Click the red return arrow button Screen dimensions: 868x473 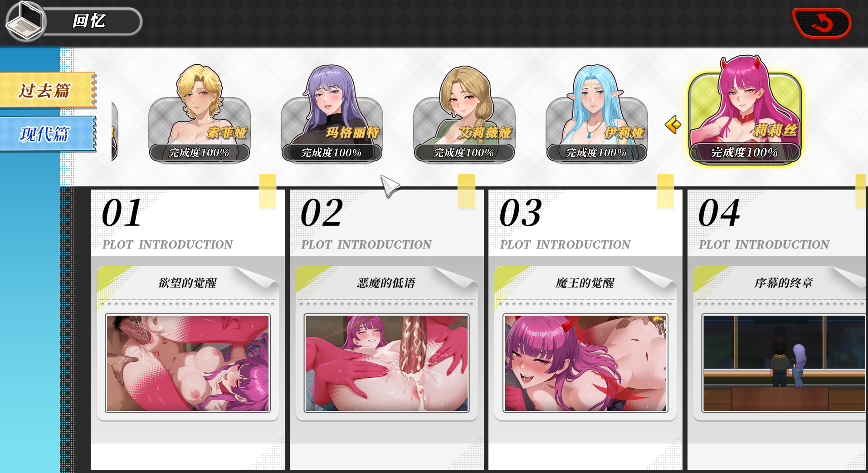(822, 23)
